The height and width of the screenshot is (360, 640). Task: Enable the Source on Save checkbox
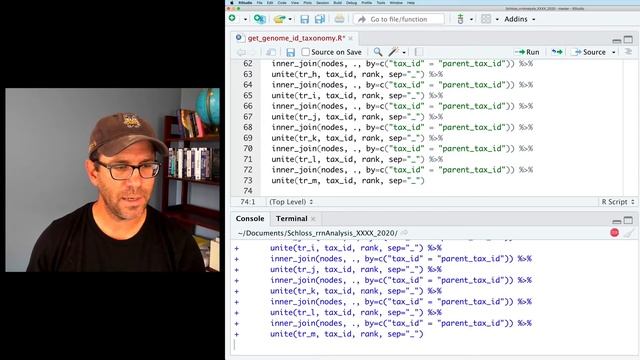point(305,52)
